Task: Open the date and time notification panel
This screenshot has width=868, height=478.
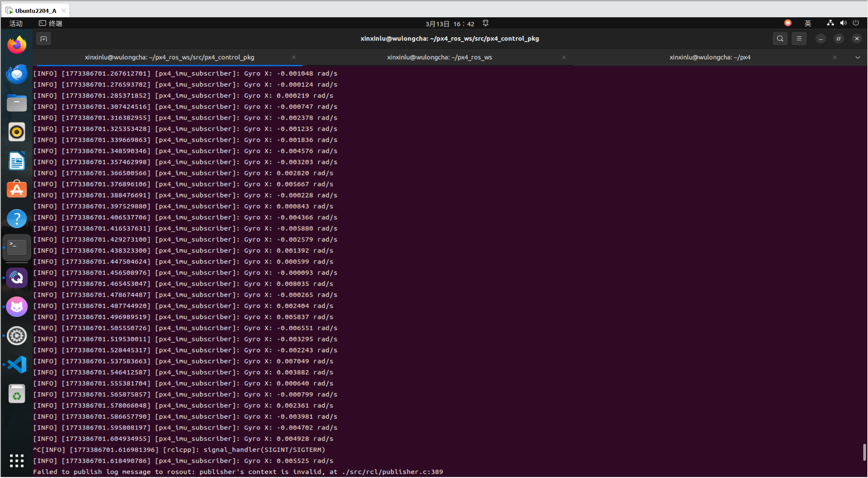Action: (x=450, y=24)
